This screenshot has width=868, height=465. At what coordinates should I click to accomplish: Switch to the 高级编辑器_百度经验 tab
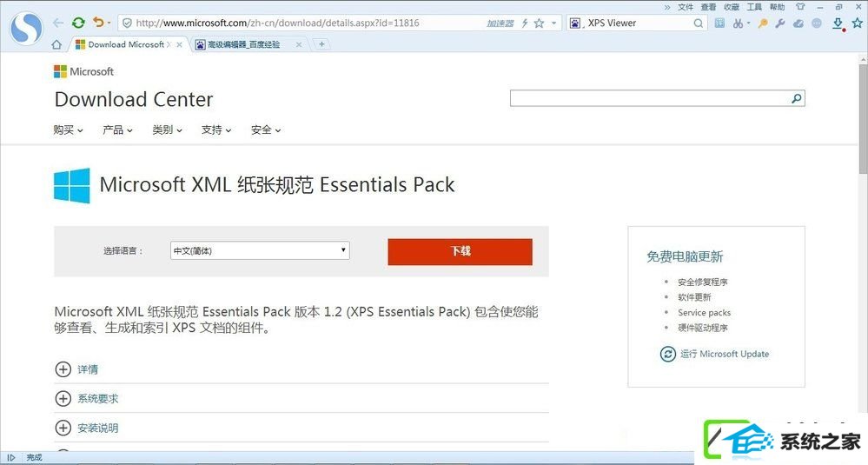pos(243,44)
